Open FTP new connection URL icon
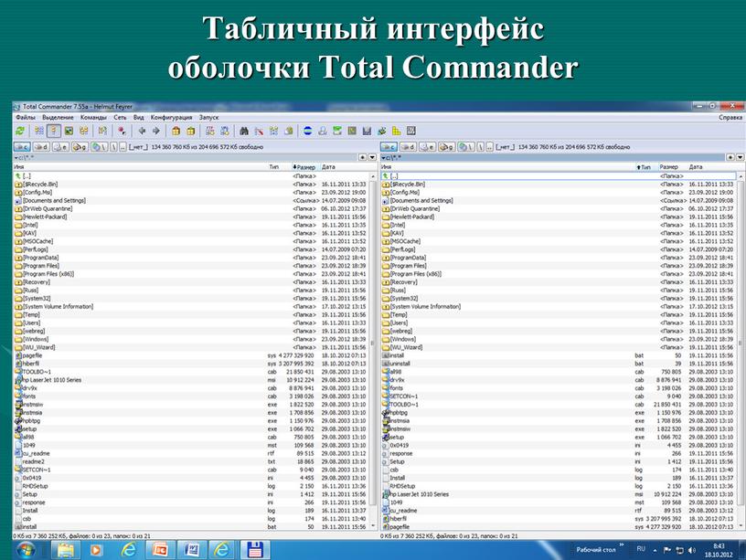This screenshot has width=746, height=560. coord(225,131)
